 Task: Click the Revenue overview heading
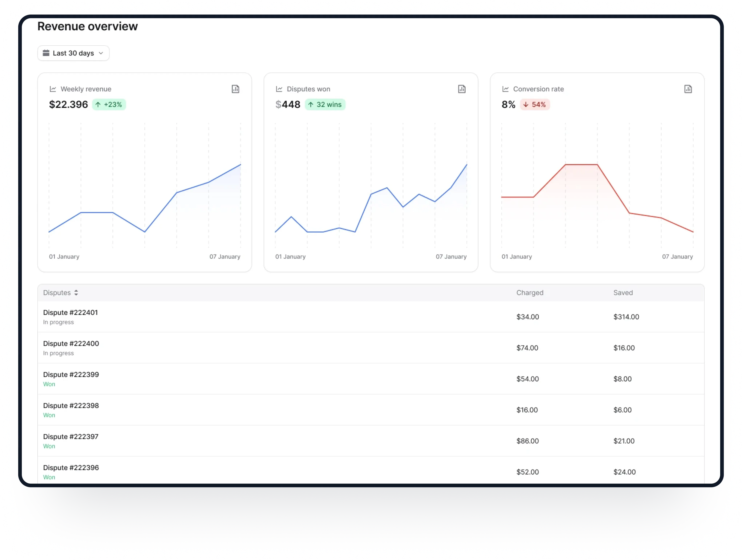87,26
